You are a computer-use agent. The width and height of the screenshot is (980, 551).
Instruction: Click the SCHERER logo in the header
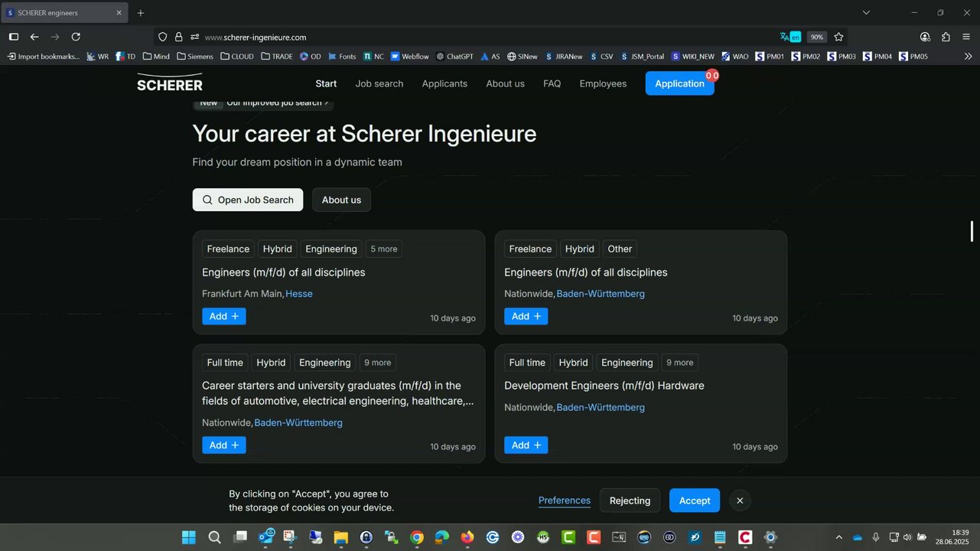pyautogui.click(x=170, y=83)
